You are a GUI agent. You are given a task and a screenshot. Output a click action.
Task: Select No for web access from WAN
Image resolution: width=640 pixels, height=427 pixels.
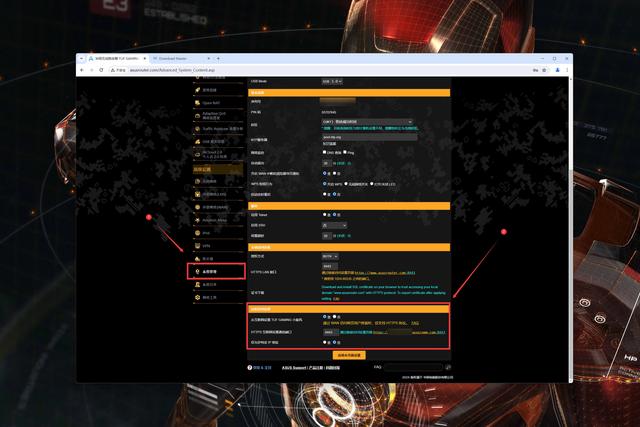334,317
